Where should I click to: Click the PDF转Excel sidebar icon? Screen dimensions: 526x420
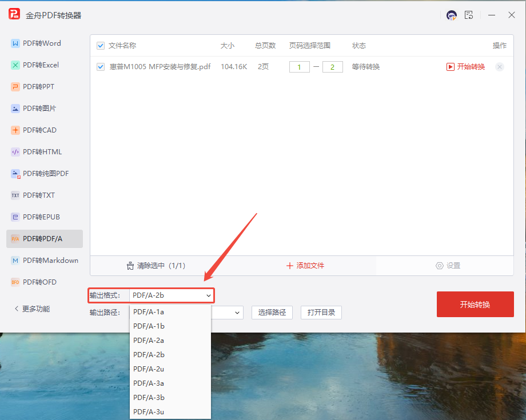15,65
